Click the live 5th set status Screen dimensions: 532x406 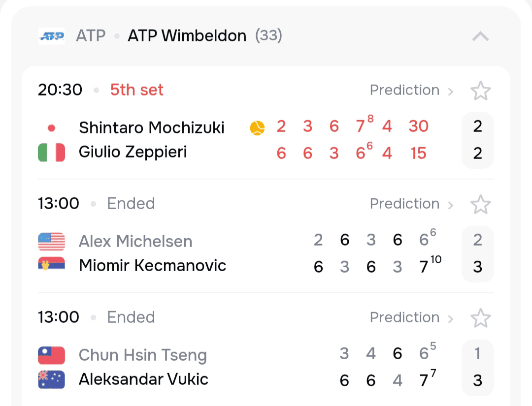(x=136, y=91)
